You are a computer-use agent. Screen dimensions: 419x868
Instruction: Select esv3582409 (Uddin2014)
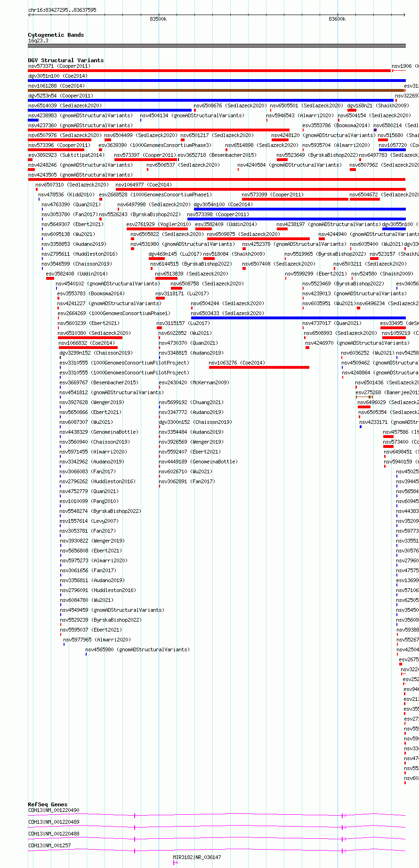pos(226,224)
